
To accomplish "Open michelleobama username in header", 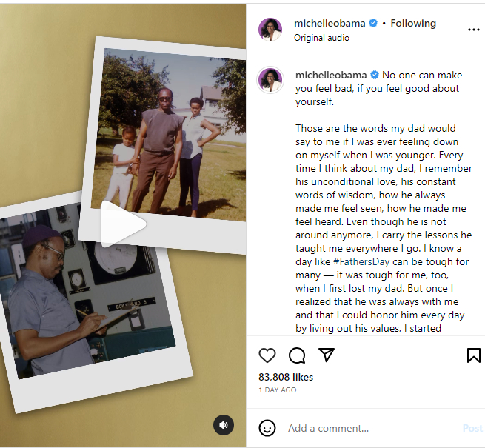I will [x=330, y=23].
